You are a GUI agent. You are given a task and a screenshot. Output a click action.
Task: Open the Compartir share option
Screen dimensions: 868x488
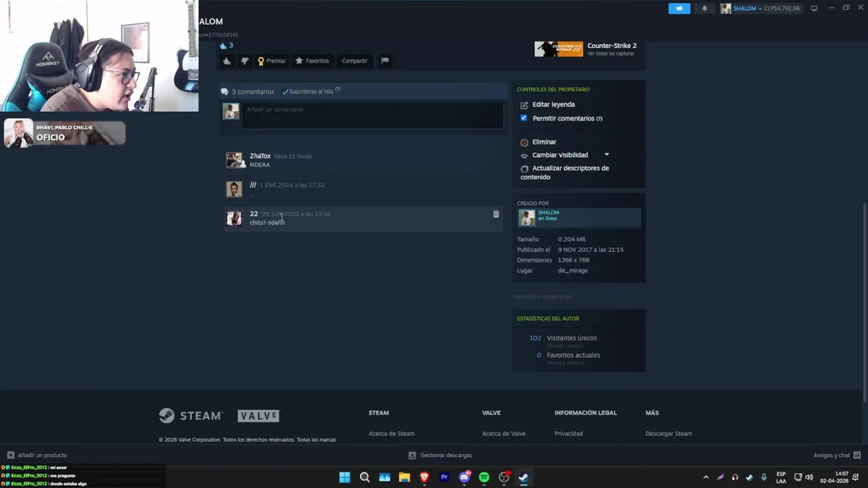[x=355, y=61]
